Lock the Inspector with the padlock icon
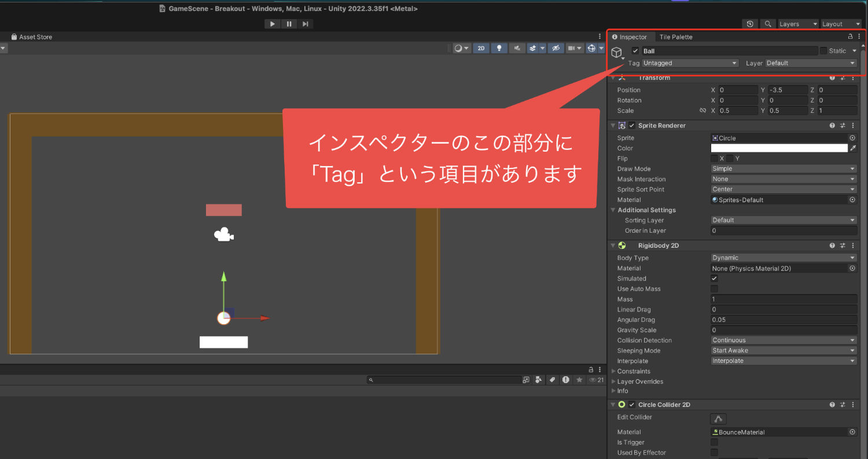Viewport: 868px width, 459px height. (850, 36)
